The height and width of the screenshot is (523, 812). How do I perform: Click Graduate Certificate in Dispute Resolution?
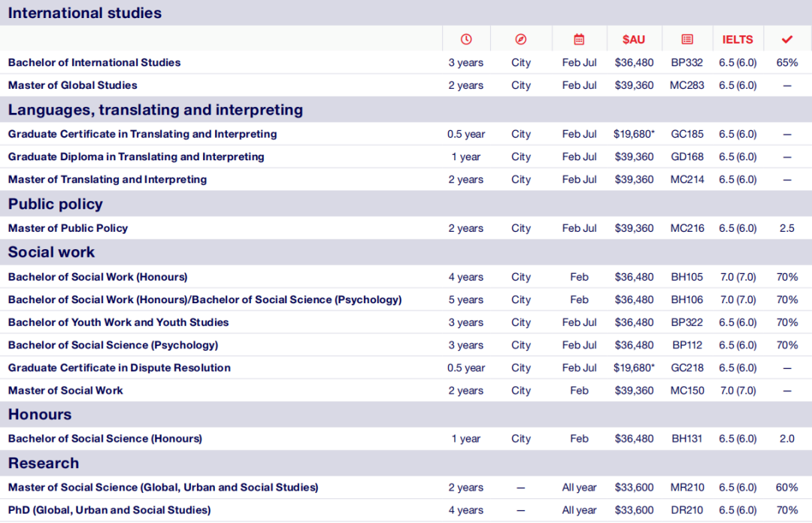(x=119, y=368)
